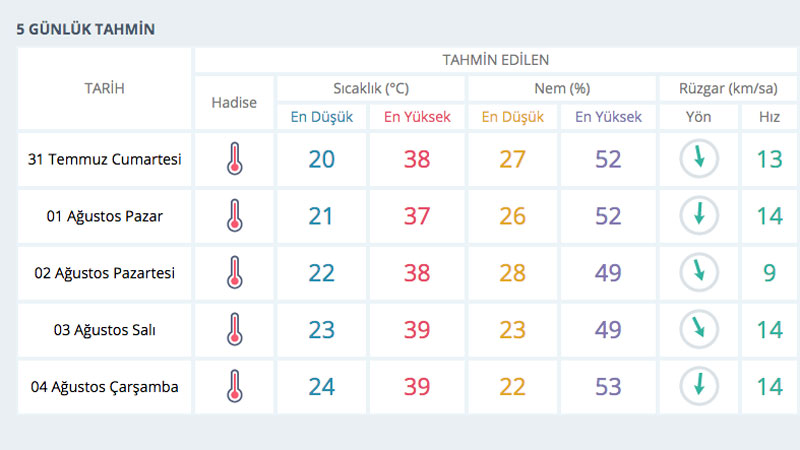Click the wind speed value 9

pyautogui.click(x=769, y=272)
